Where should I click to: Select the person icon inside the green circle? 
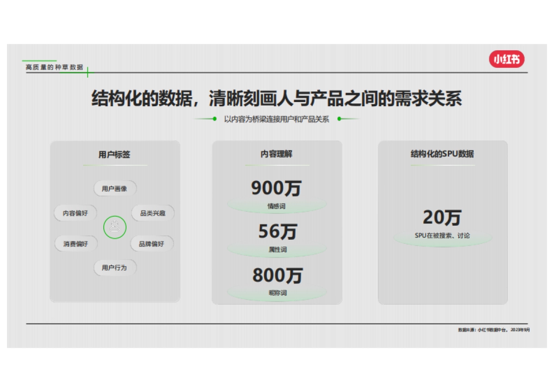(114, 226)
